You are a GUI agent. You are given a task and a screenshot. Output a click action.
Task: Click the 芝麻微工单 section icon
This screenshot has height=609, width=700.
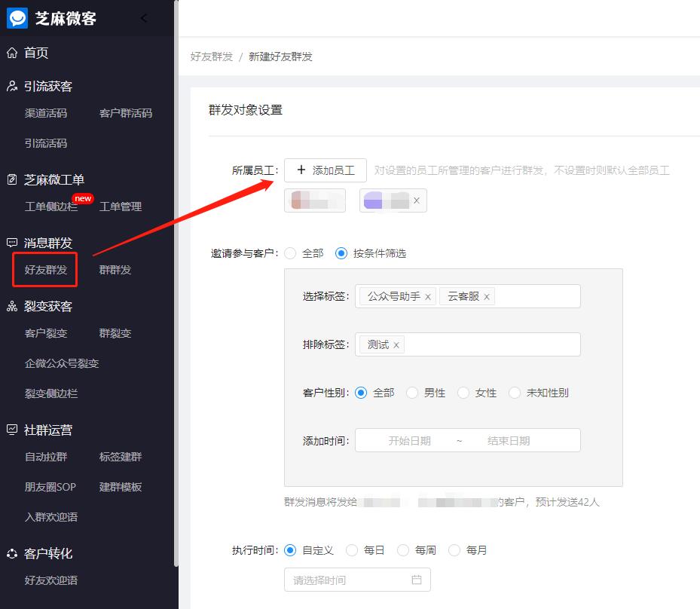tap(11, 179)
